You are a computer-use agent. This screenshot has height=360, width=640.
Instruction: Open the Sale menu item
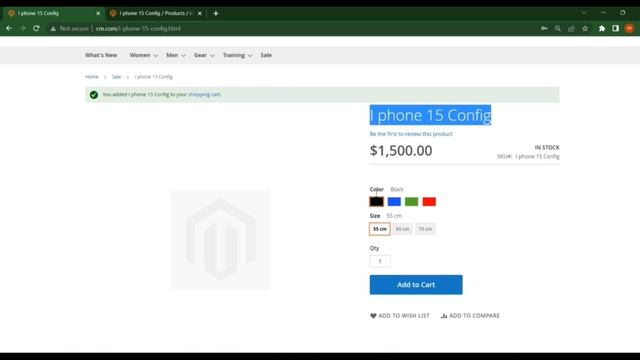pos(266,55)
